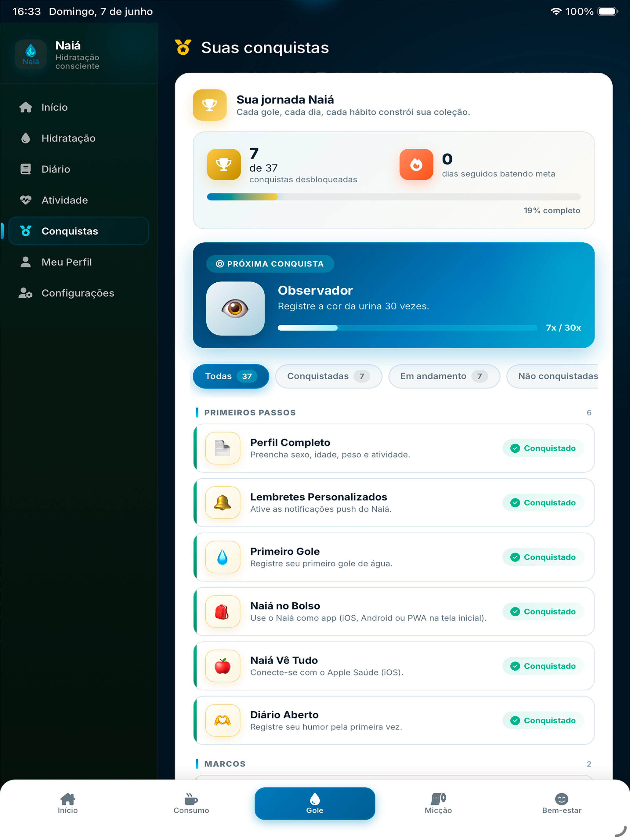Open Meu Perfil in the sidebar

pos(79,262)
